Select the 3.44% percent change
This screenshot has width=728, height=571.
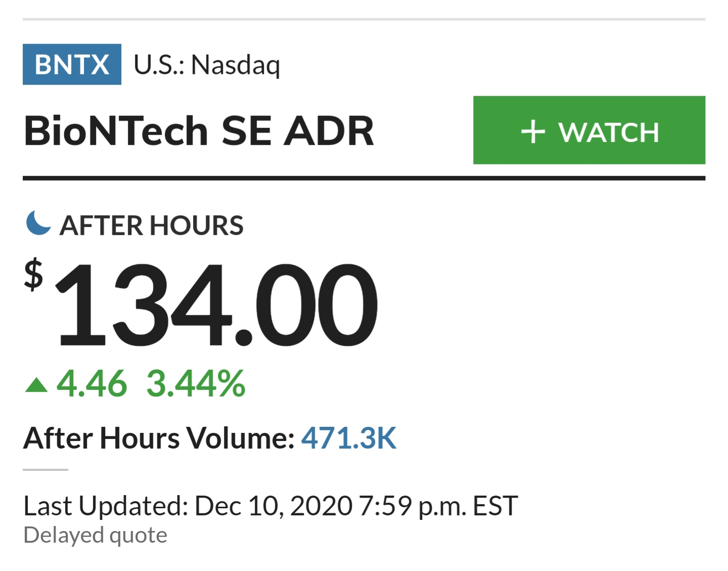click(196, 383)
